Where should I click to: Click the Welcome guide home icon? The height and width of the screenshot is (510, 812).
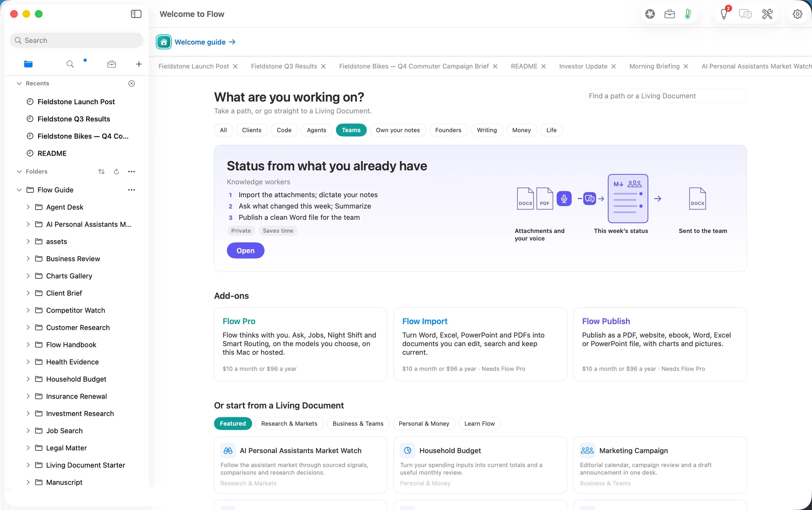click(164, 42)
